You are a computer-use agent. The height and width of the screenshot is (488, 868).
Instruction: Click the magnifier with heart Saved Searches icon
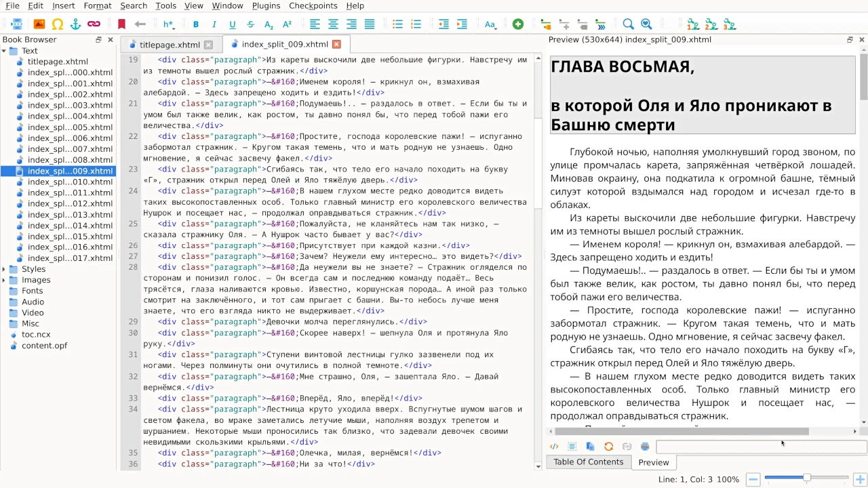pos(647,24)
